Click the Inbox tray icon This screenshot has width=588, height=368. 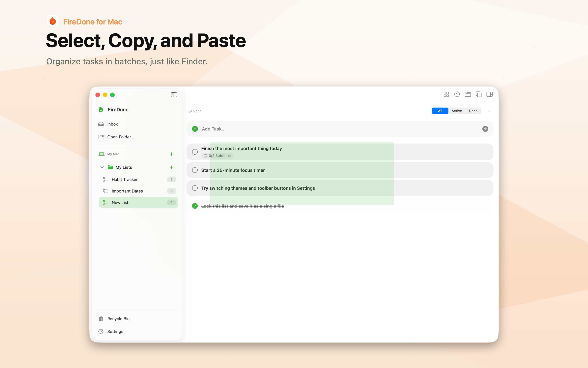pyautogui.click(x=101, y=124)
